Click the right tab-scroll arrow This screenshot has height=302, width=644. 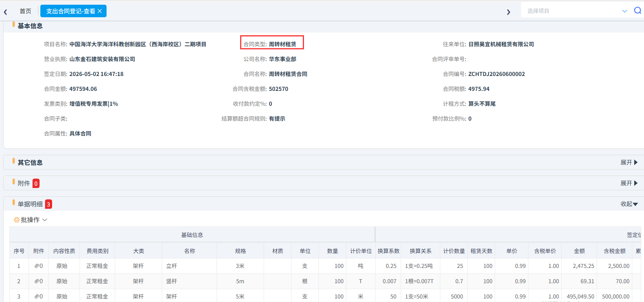click(508, 12)
